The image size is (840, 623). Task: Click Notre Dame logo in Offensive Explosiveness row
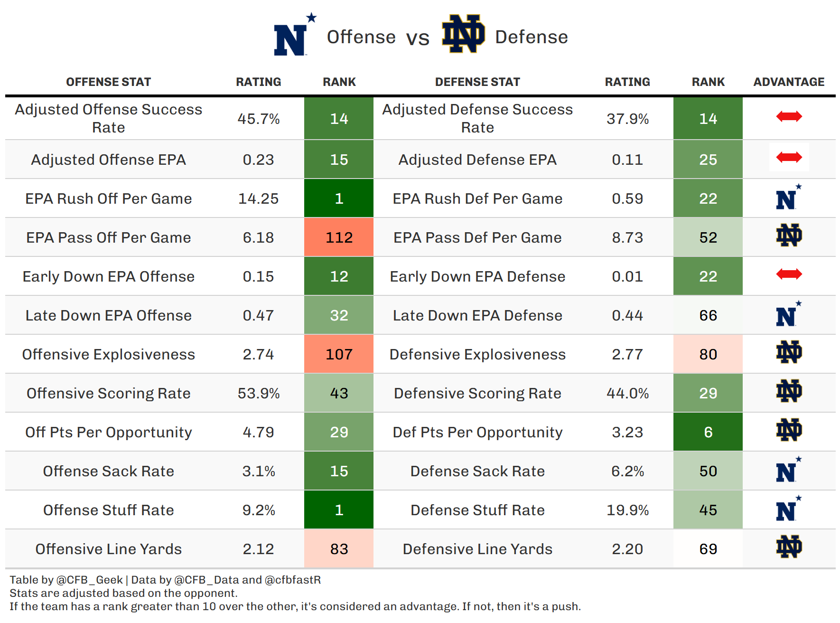(x=789, y=352)
